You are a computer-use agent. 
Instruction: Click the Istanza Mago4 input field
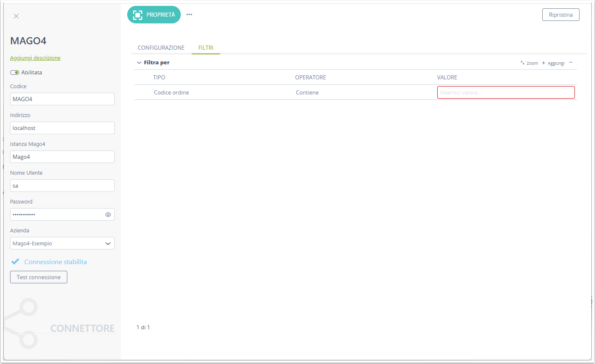point(62,157)
